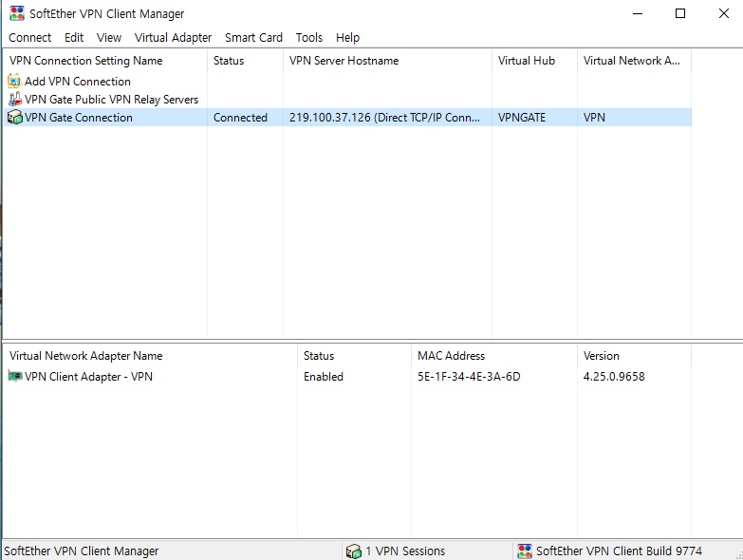Click SoftEther VPN Client Build 9774 text
The width and height of the screenshot is (743, 560).
(x=619, y=551)
